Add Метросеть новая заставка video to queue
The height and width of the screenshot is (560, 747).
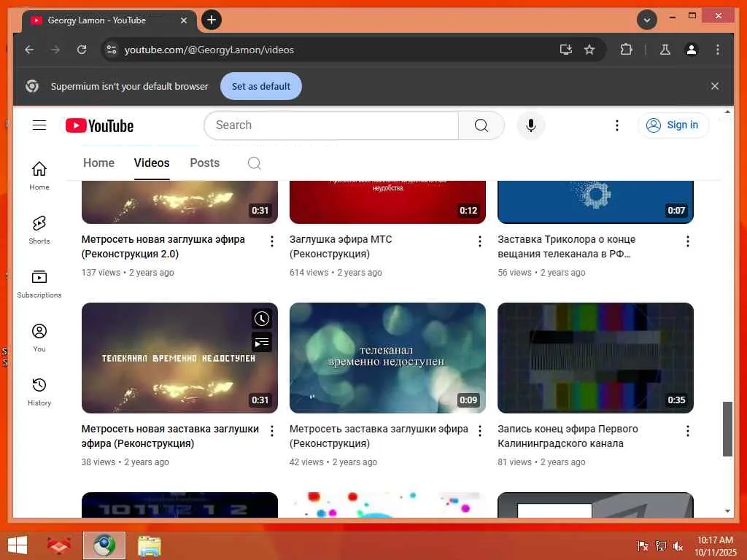[x=262, y=343]
